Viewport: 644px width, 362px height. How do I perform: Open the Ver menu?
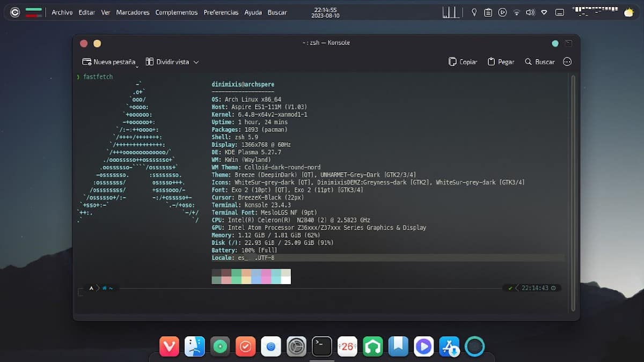[106, 12]
